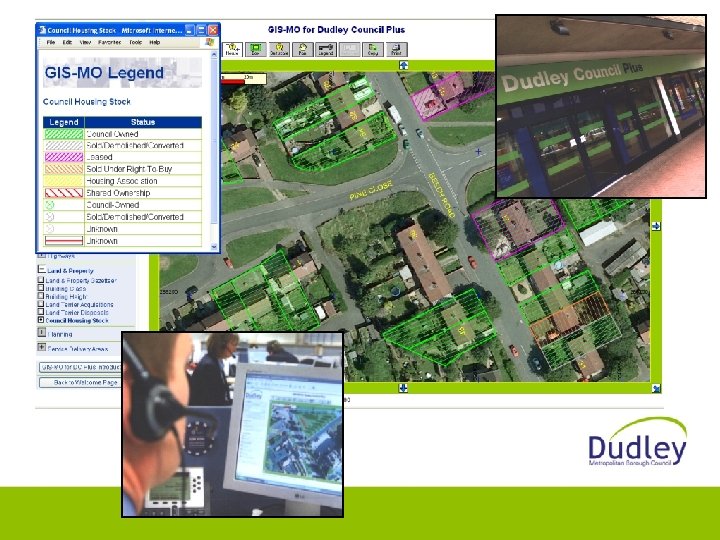Click the map scale bar
This screenshot has width=720, height=540.
click(243, 79)
